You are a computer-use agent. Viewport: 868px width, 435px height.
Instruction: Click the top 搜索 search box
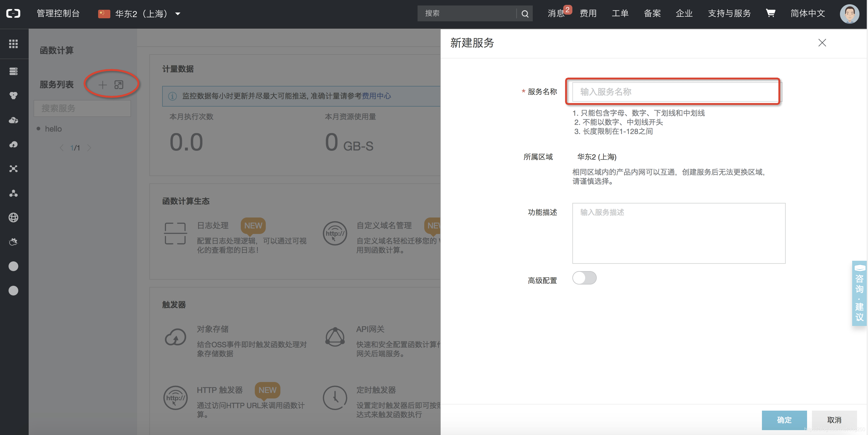click(x=467, y=13)
